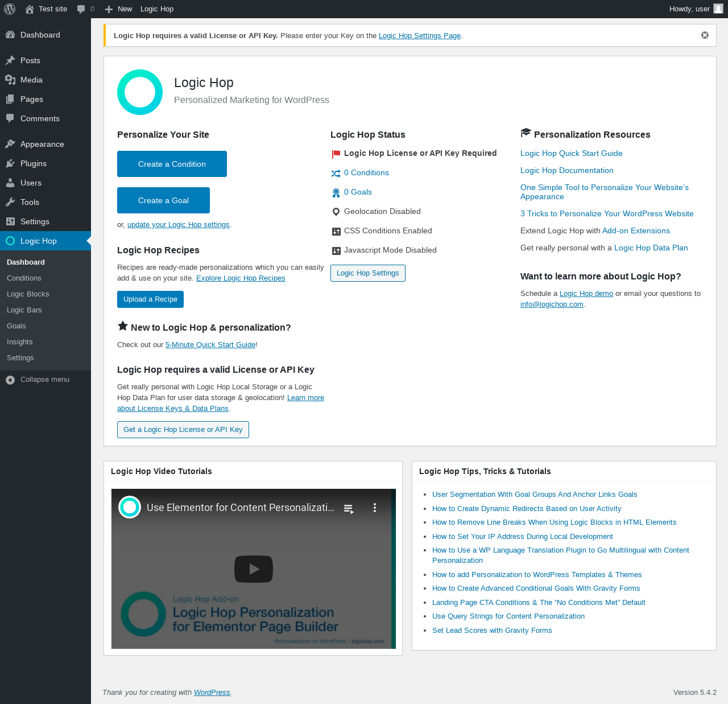The image size is (728, 704).
Task: Open update your Logic Hop settings link
Action: (x=179, y=225)
